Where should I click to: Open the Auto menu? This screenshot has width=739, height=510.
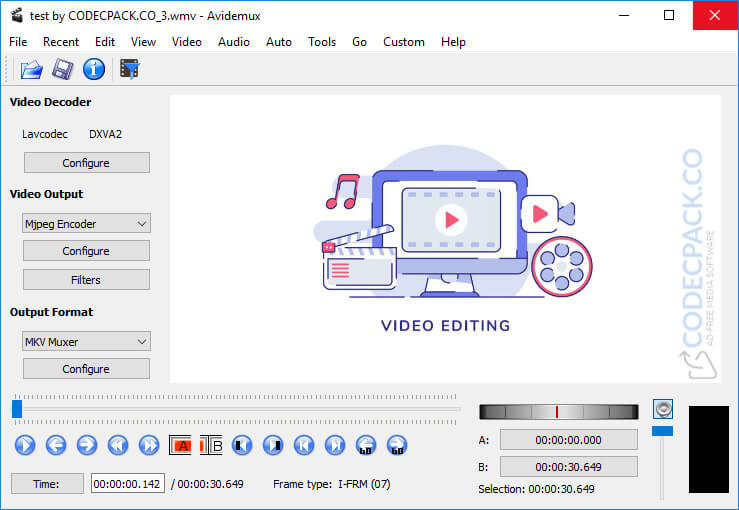coord(279,42)
